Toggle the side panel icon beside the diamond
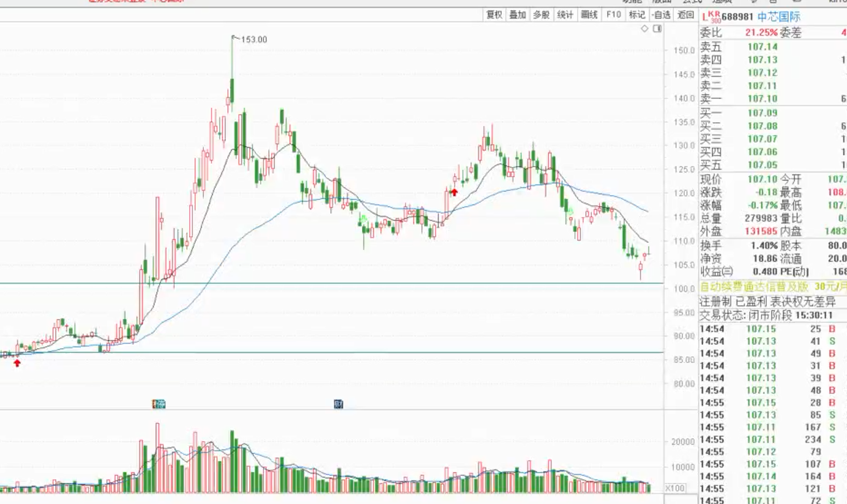The height and width of the screenshot is (504, 847). point(657,29)
